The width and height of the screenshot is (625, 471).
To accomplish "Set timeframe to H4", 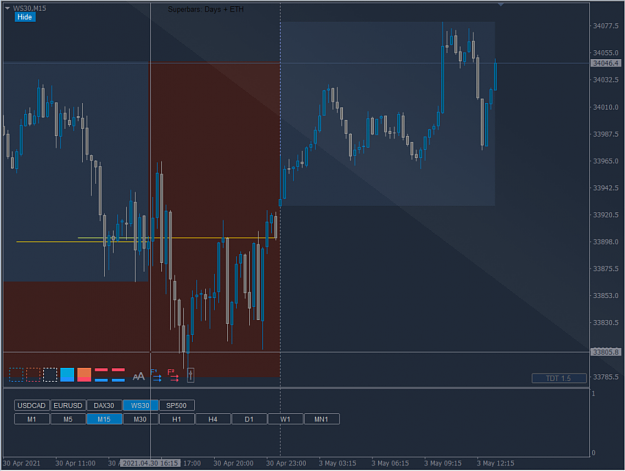I will [x=213, y=419].
